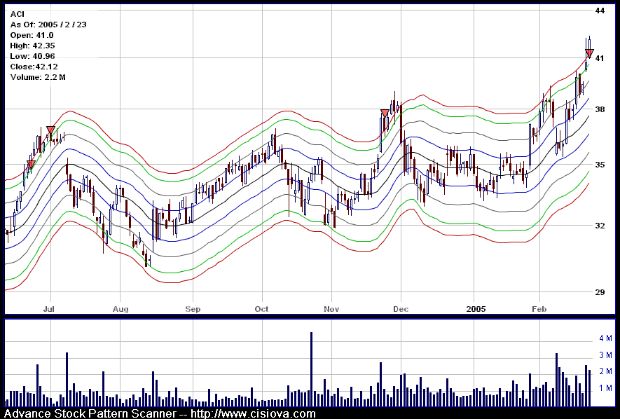Click the 'Close:42.12' value

coord(32,66)
